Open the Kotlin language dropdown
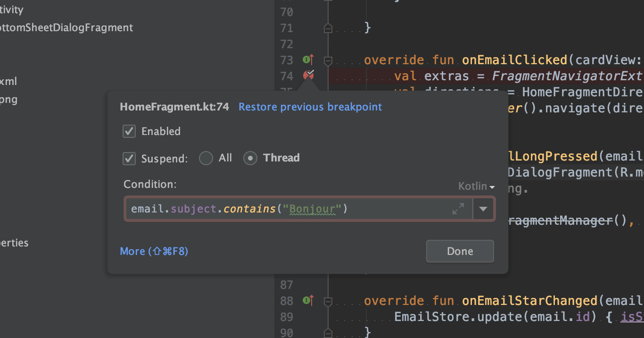644x338 pixels. click(476, 186)
